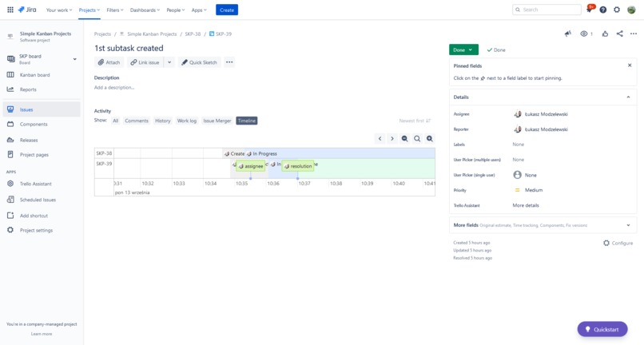Open the Dashboards menu
This screenshot has width=644, height=345.
pyautogui.click(x=145, y=10)
